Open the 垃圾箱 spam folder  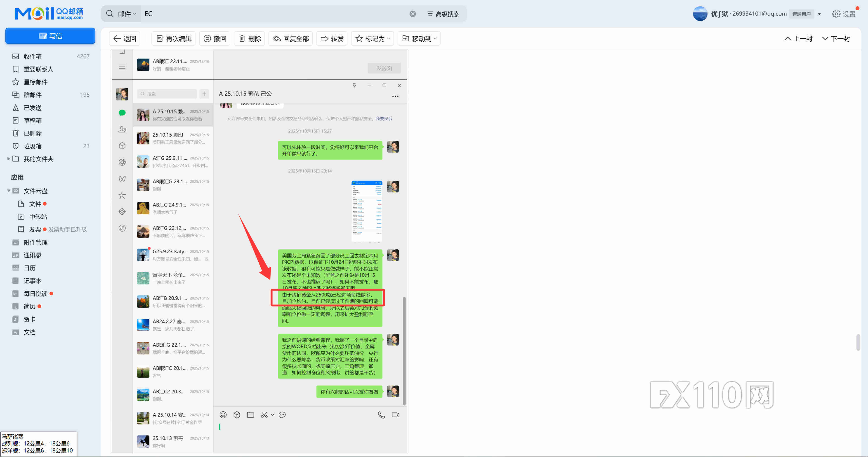(51, 146)
